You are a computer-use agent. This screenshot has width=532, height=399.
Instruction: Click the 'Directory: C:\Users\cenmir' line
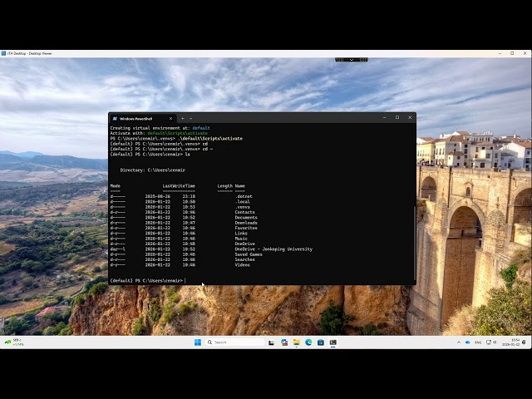153,170
